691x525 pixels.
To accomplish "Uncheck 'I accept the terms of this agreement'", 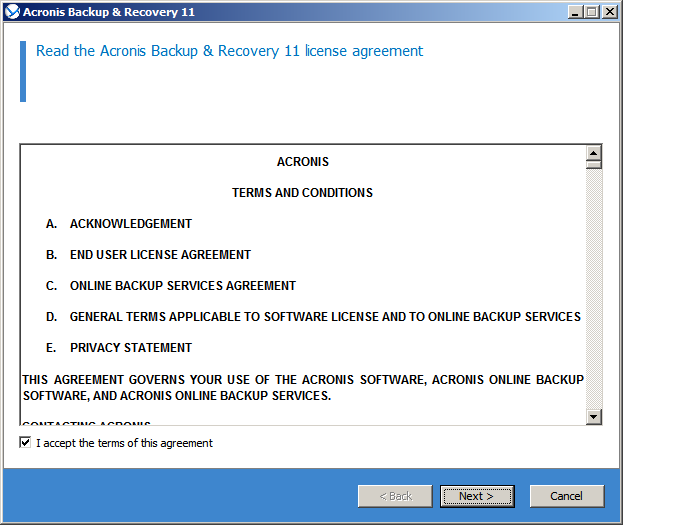I will click(x=25, y=442).
